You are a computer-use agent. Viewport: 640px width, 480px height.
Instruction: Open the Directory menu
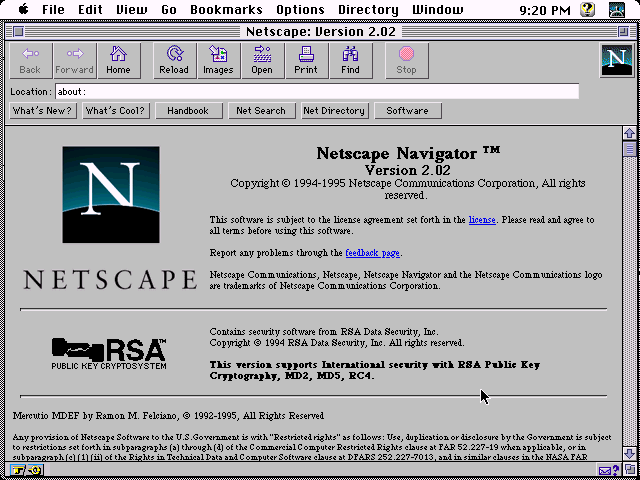pos(368,9)
